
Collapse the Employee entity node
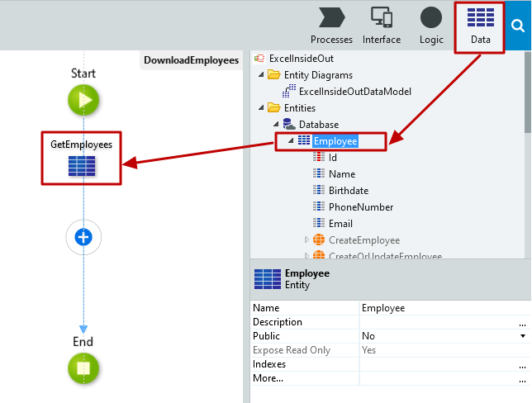click(290, 141)
